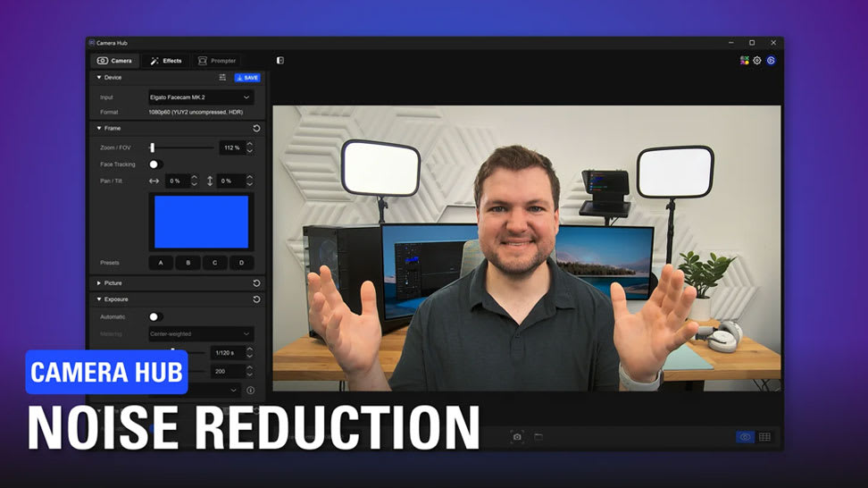Increase shutter speed 1/120 s stepper

tap(250, 349)
